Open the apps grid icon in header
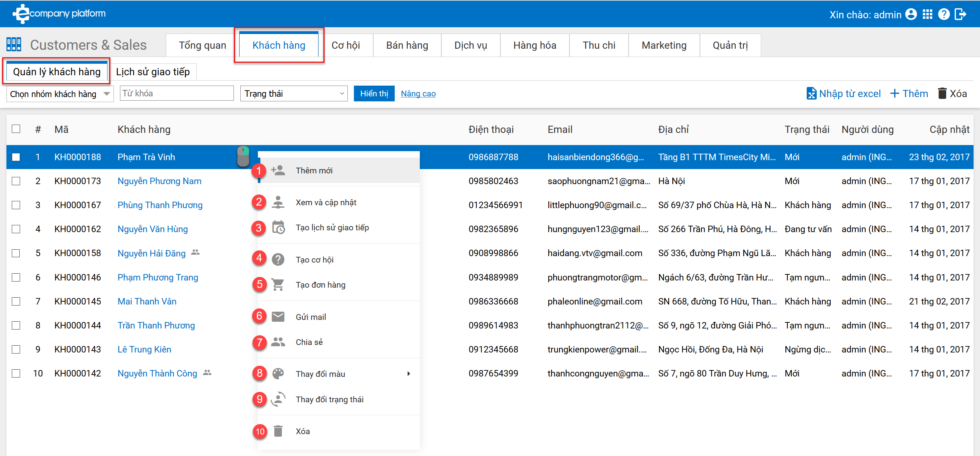 [927, 14]
